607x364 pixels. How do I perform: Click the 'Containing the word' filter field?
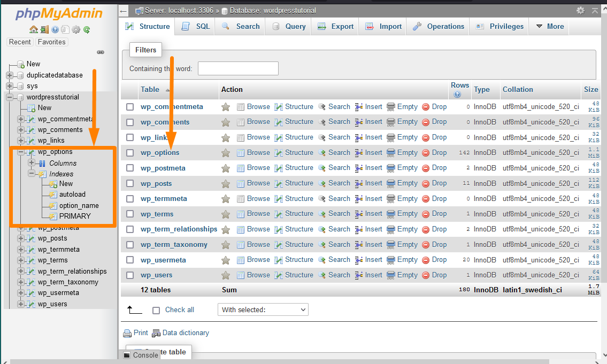coord(238,68)
